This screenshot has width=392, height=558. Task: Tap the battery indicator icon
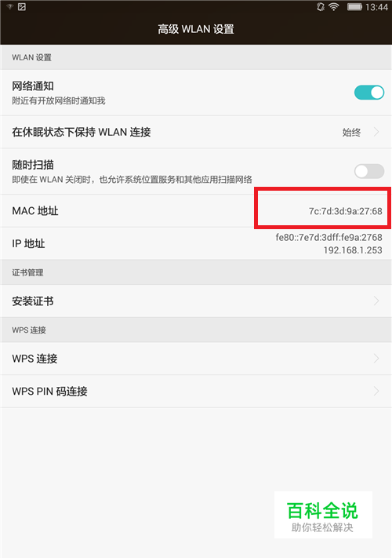coord(354,7)
